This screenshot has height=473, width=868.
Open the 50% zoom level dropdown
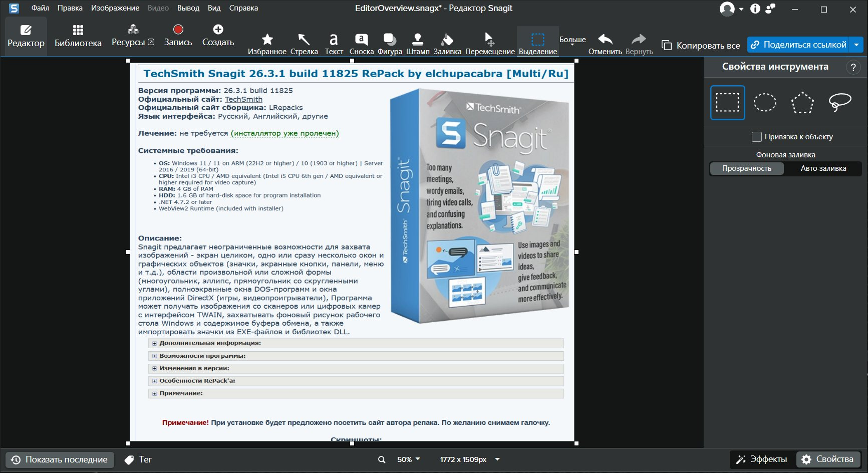tap(409, 459)
